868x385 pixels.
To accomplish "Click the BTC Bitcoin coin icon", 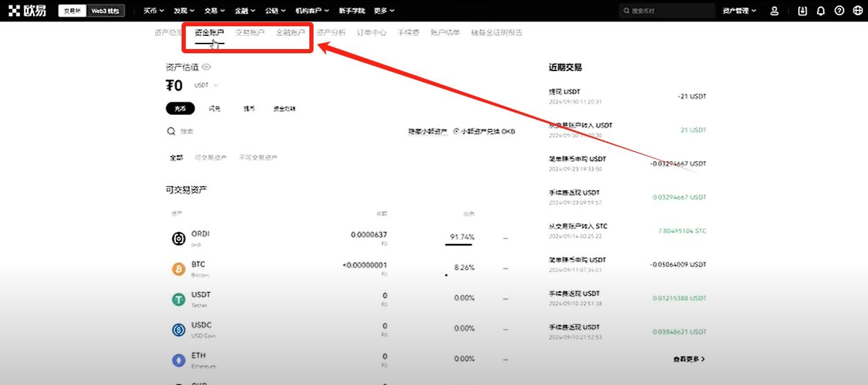I will [x=179, y=269].
